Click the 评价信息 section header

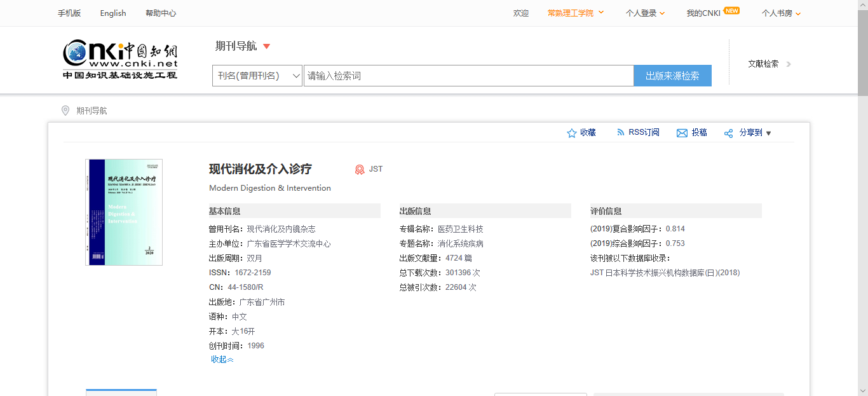[676, 211]
